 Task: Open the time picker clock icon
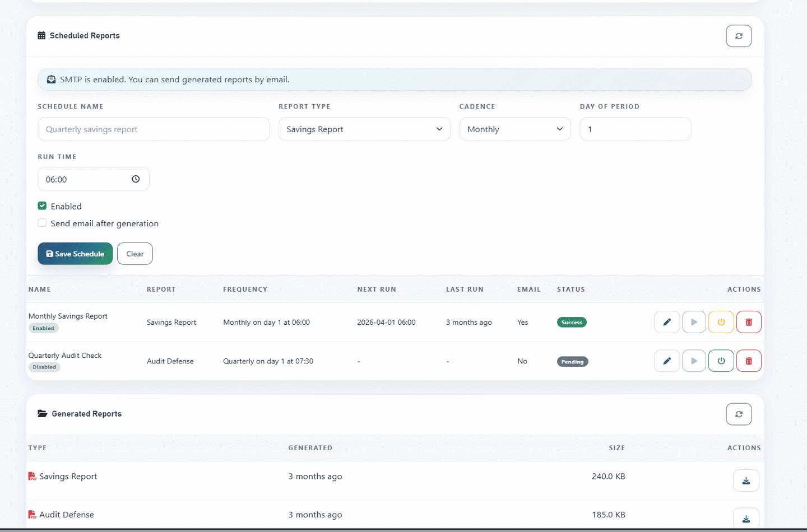click(136, 179)
